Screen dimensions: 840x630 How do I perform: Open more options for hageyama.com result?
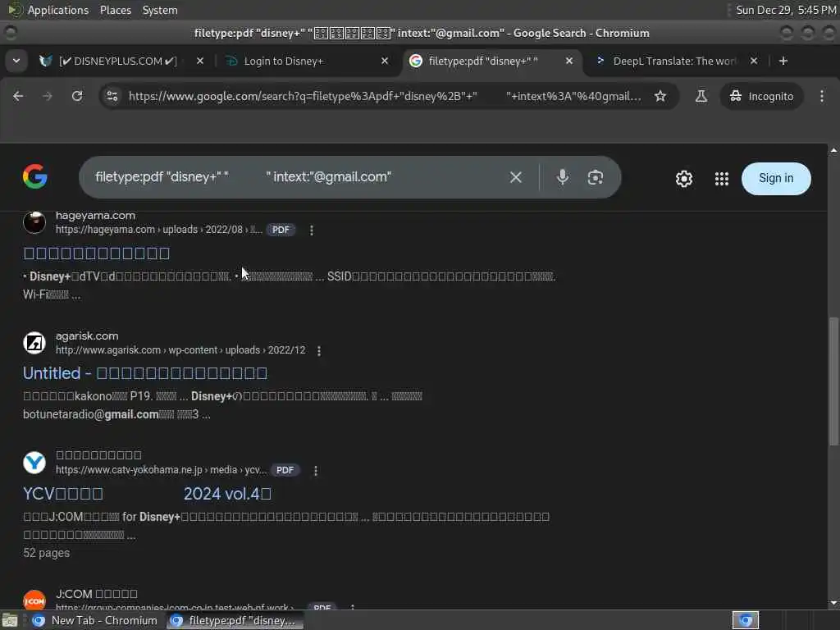click(311, 230)
